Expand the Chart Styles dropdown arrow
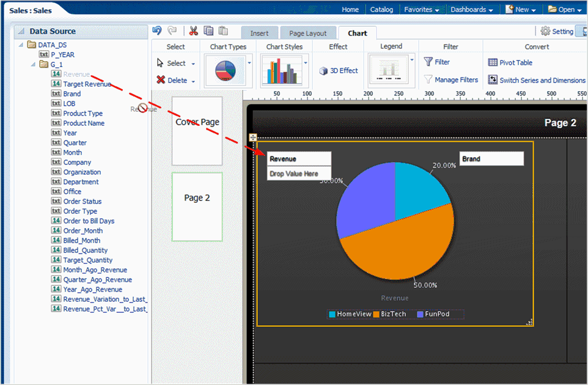This screenshot has height=385, width=588. (x=306, y=62)
